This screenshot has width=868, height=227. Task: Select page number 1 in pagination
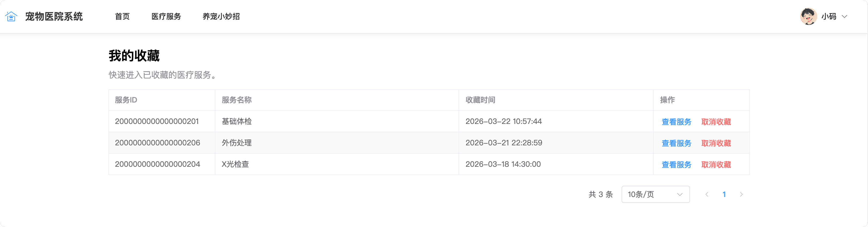click(x=724, y=194)
